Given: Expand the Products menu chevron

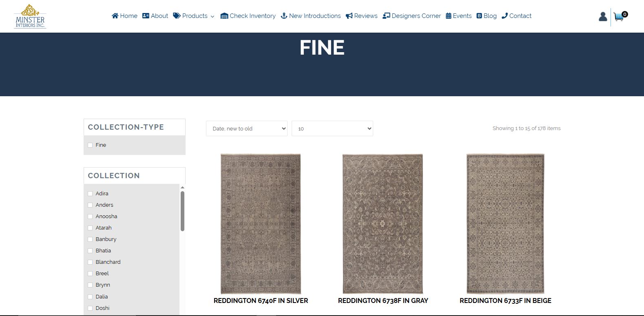Looking at the screenshot, I should pos(212,17).
